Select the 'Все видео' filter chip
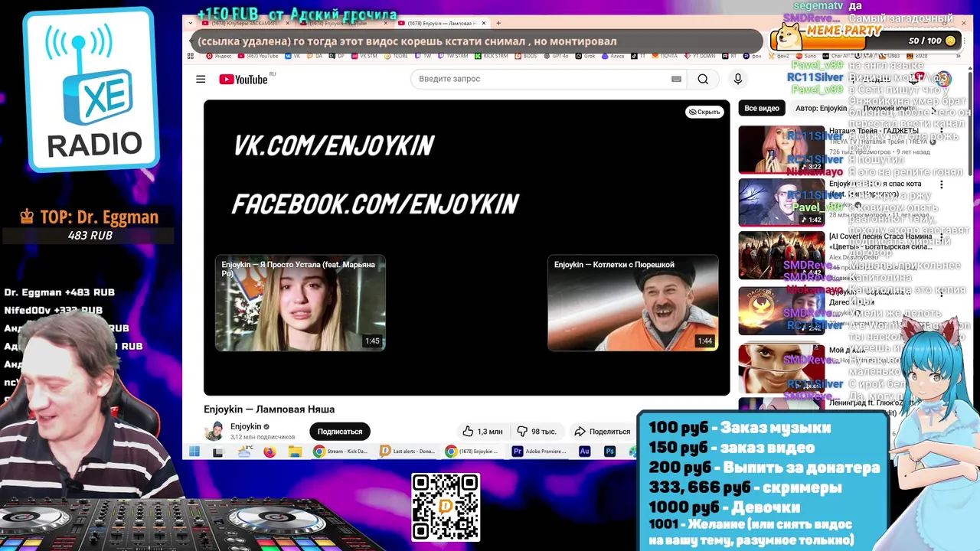 coord(762,108)
